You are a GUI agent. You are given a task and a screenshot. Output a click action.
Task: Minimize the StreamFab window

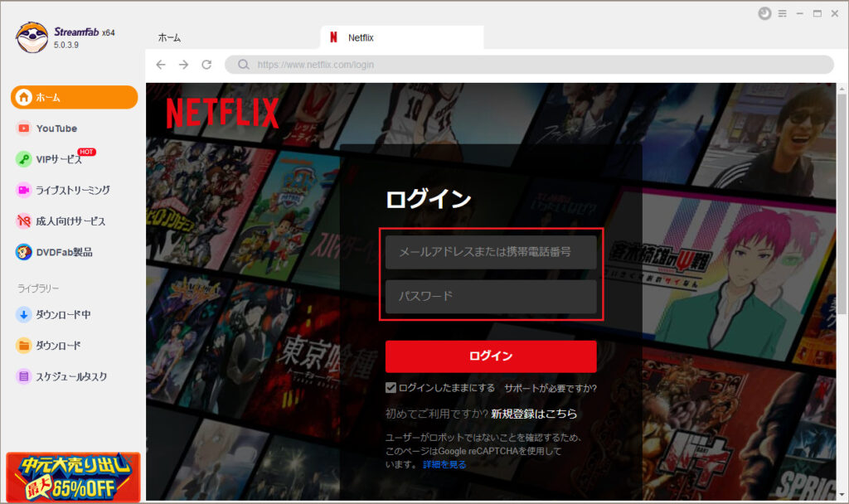pos(800,13)
